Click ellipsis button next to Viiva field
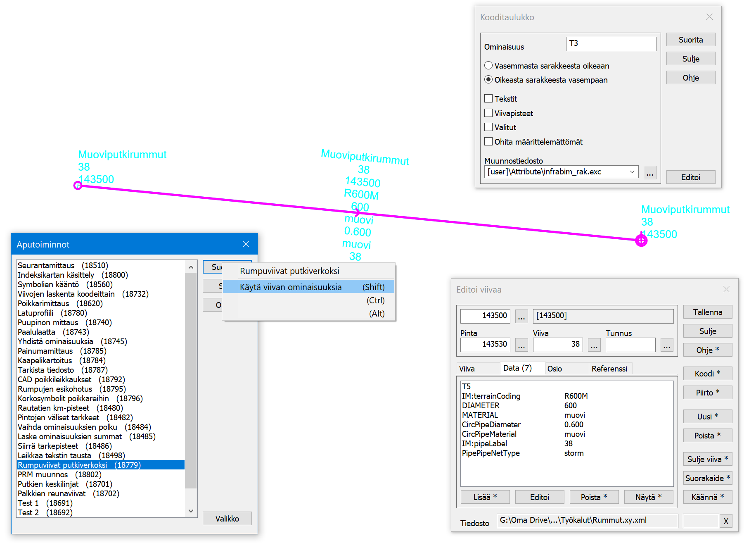 coord(594,345)
